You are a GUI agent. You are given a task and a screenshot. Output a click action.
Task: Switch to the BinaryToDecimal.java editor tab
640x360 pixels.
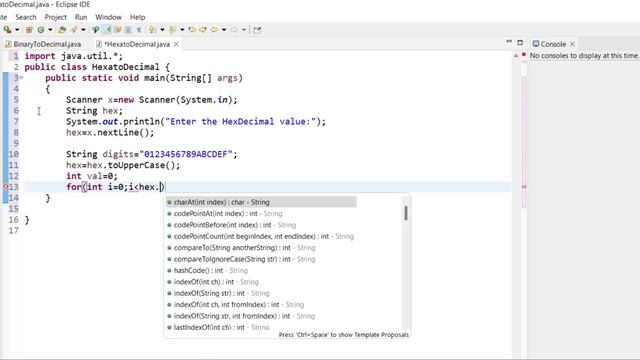pyautogui.click(x=43, y=44)
